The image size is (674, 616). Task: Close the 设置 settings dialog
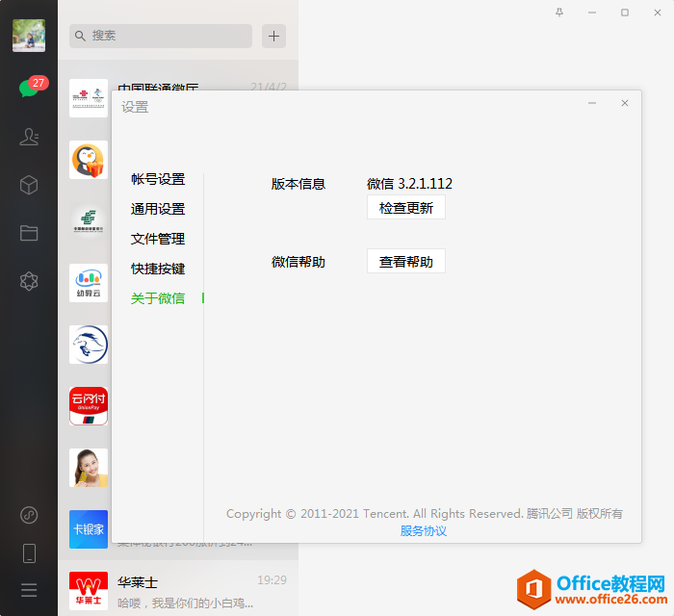point(625,103)
